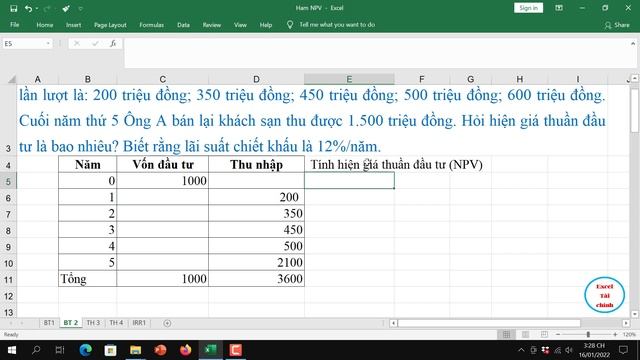Switch to Page Break Preview icon
This screenshot has width=640, height=360.
(544, 335)
